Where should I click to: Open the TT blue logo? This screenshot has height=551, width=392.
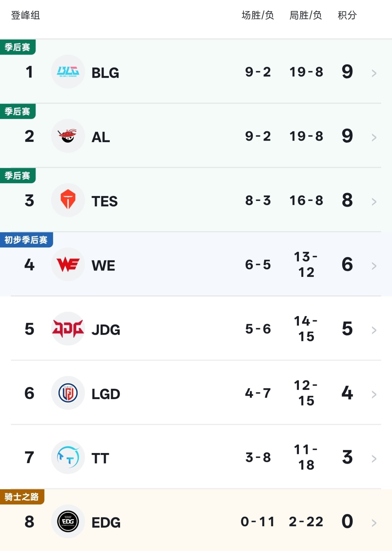[68, 457]
